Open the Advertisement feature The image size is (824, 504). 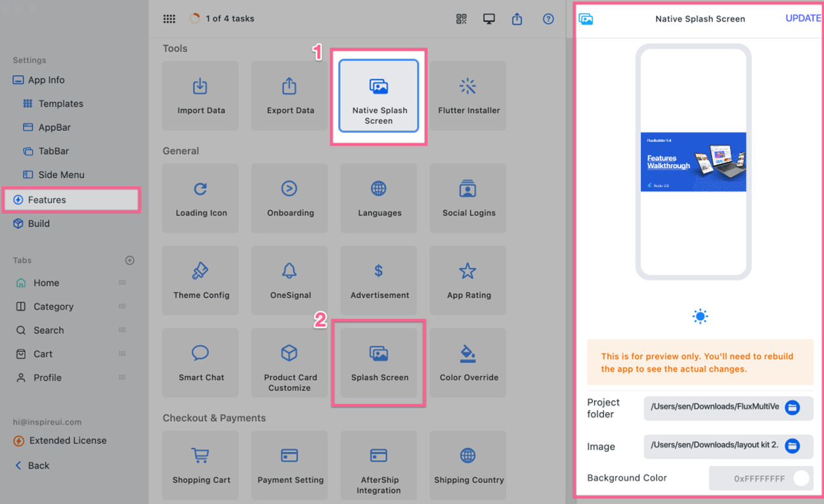(x=379, y=280)
